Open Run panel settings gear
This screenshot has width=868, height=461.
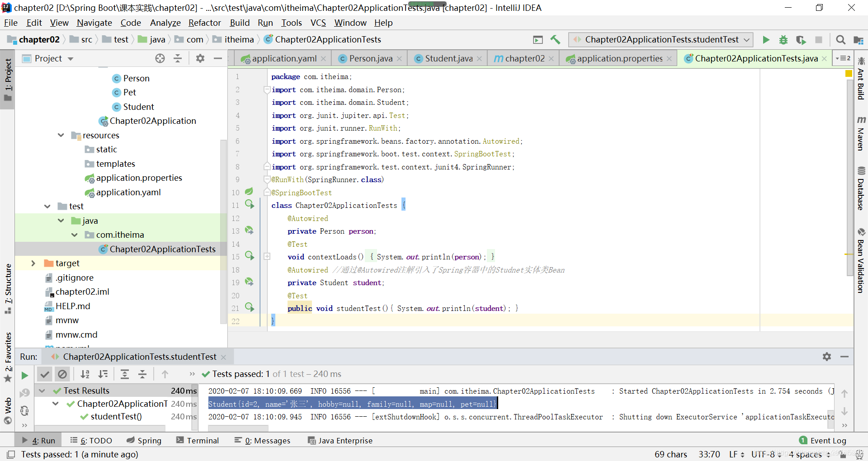(x=827, y=357)
